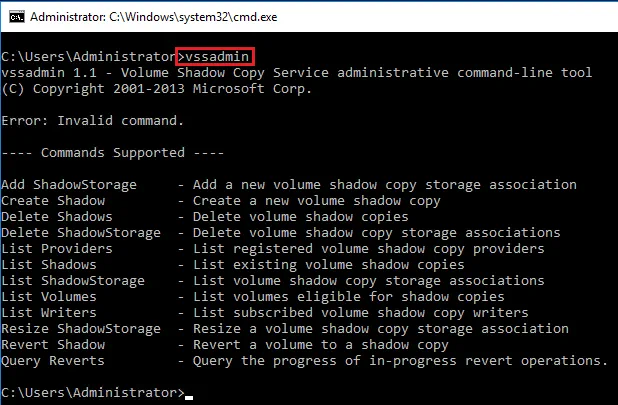Click the 'List Shadows' command entry
The height and width of the screenshot is (405, 618).
(x=48, y=265)
